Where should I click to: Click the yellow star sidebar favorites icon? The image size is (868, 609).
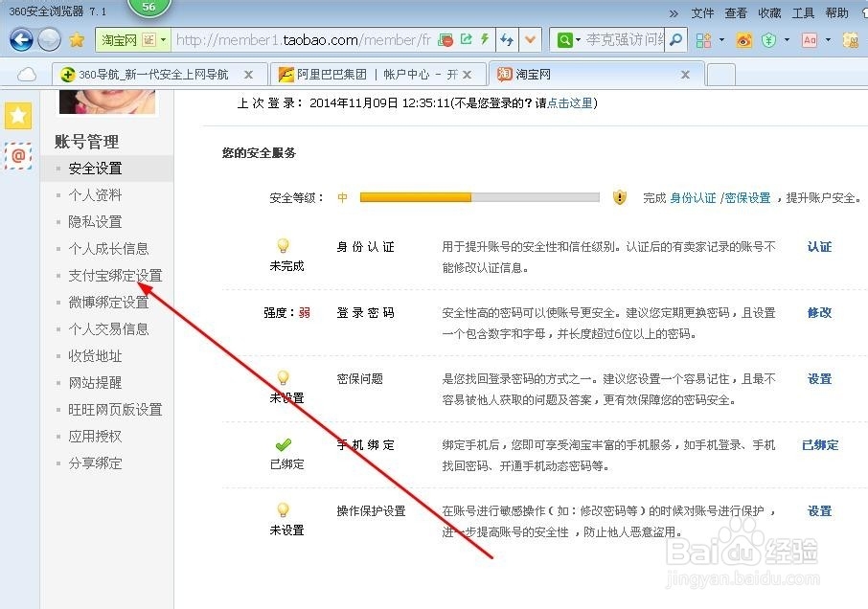(18, 115)
